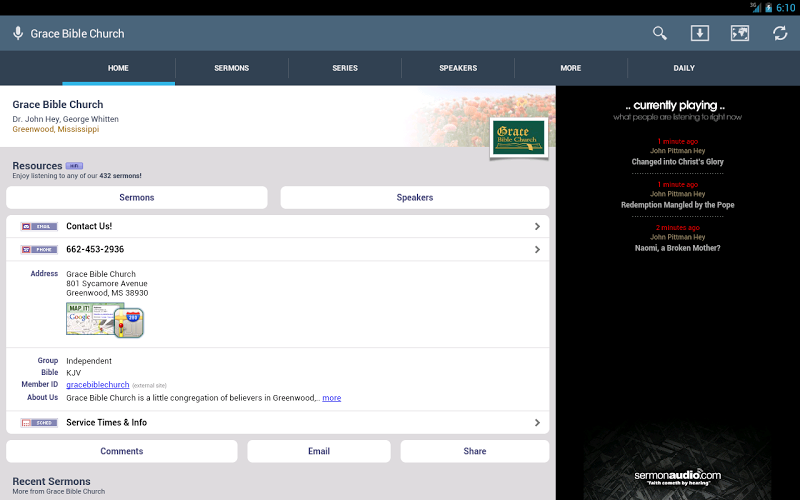Click the Greenwood, MS 38930 line
Screen dimensions: 800x500
[107, 293]
